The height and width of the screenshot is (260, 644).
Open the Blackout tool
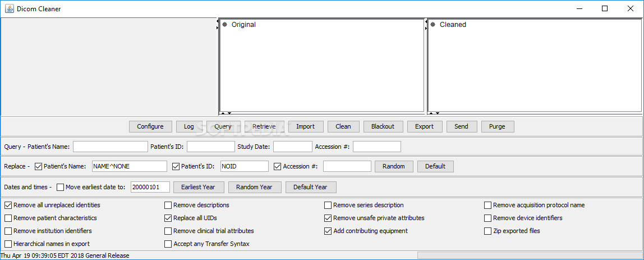coord(383,126)
